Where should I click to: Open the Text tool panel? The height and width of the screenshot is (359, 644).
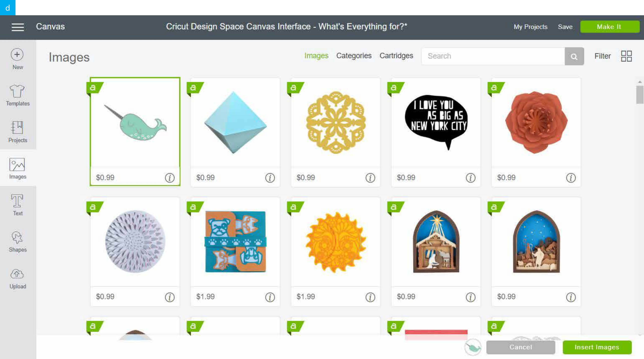click(x=18, y=205)
